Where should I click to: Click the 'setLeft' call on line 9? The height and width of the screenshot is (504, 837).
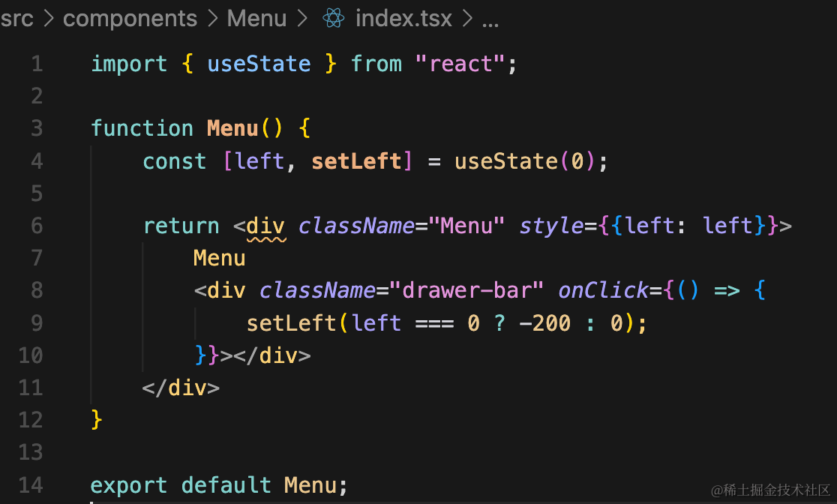(x=292, y=323)
